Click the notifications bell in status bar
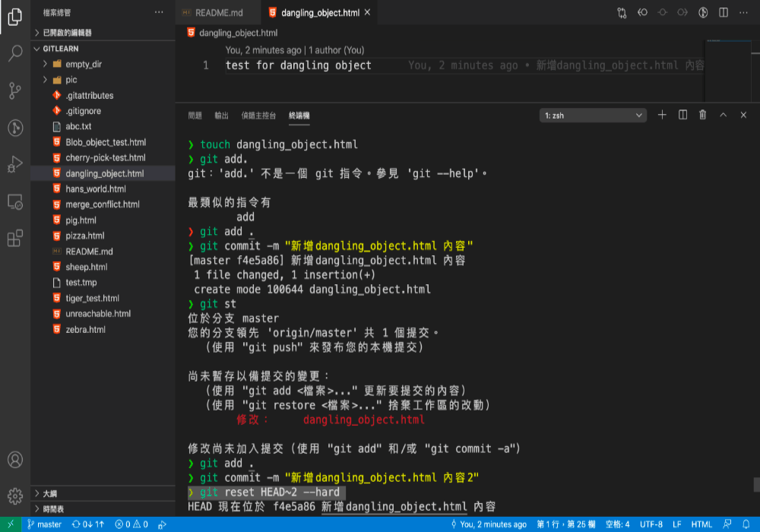The image size is (760, 532). 746,524
